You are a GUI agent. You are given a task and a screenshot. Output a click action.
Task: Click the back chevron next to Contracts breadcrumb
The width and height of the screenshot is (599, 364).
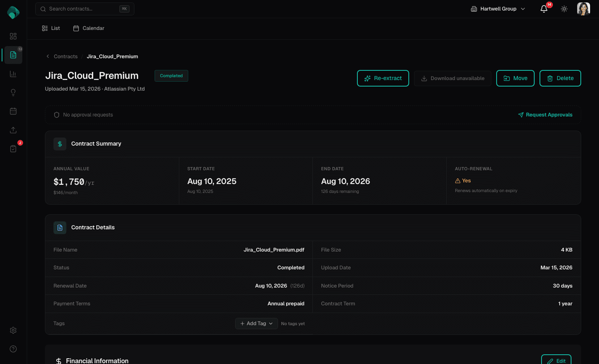(x=47, y=56)
